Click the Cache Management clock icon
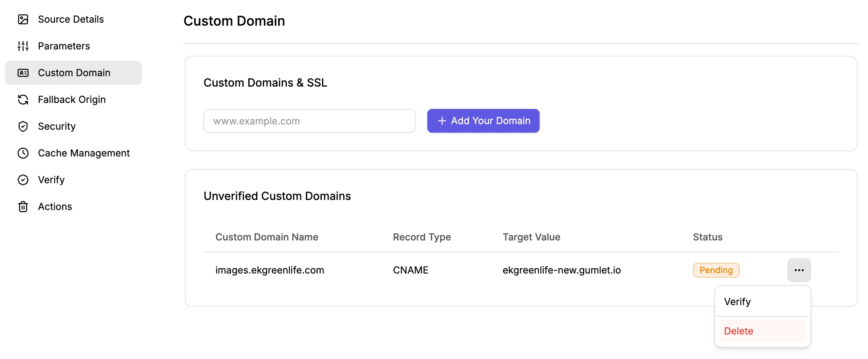Image resolution: width=868 pixels, height=359 pixels. click(23, 153)
